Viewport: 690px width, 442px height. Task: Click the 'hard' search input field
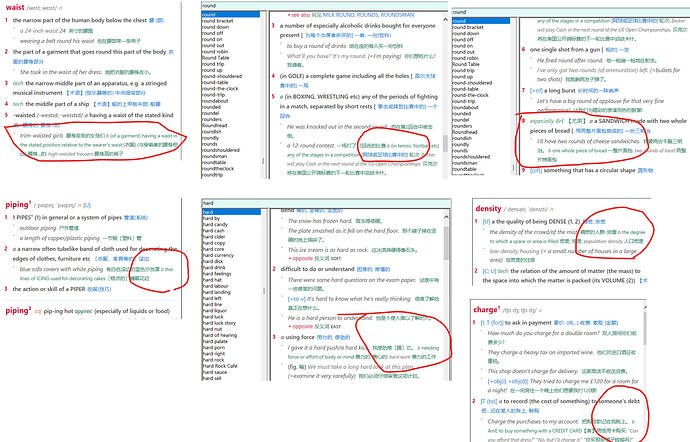[326, 203]
